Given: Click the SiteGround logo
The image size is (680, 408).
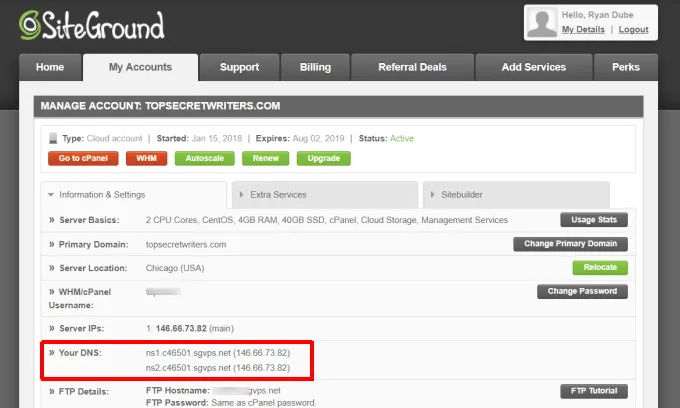Looking at the screenshot, I should coord(92,25).
